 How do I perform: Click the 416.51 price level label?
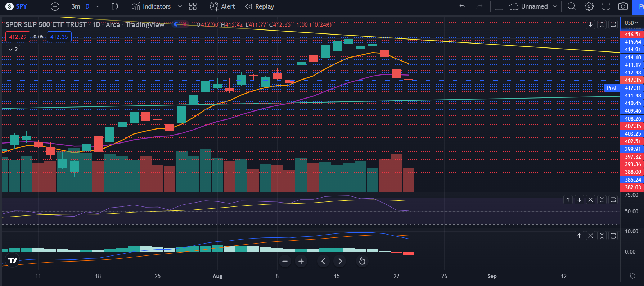(x=632, y=35)
